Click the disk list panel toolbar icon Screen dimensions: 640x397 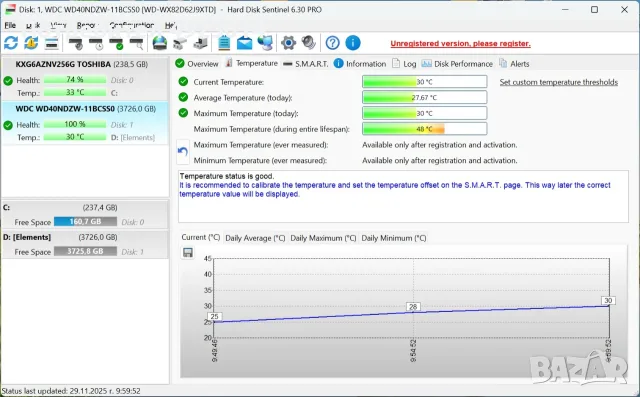click(x=51, y=43)
